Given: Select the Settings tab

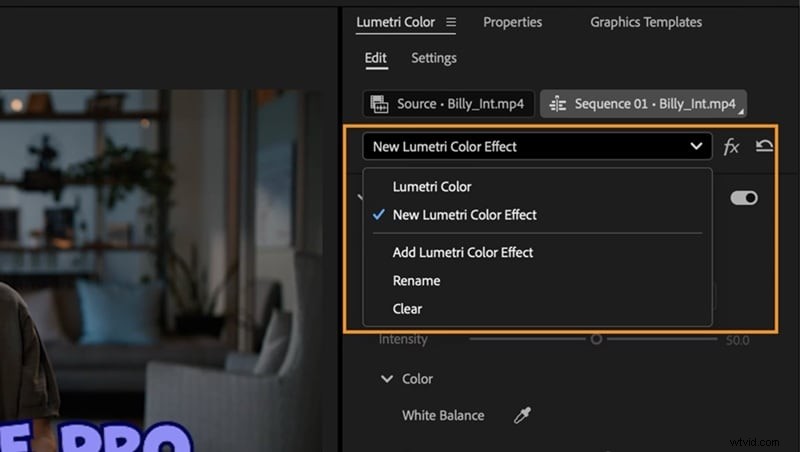Looking at the screenshot, I should pos(434,58).
